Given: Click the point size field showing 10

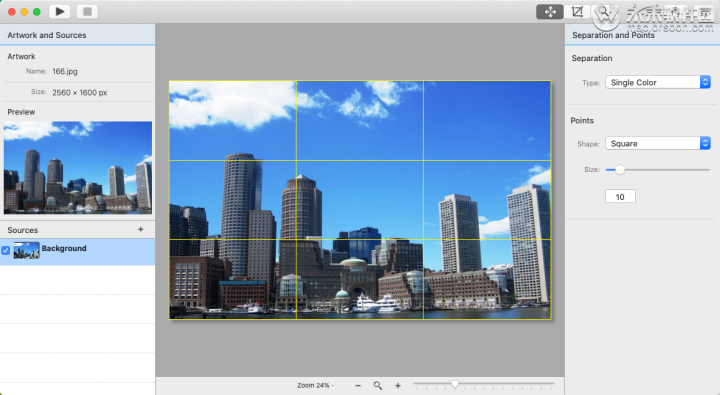Looking at the screenshot, I should pyautogui.click(x=620, y=197).
